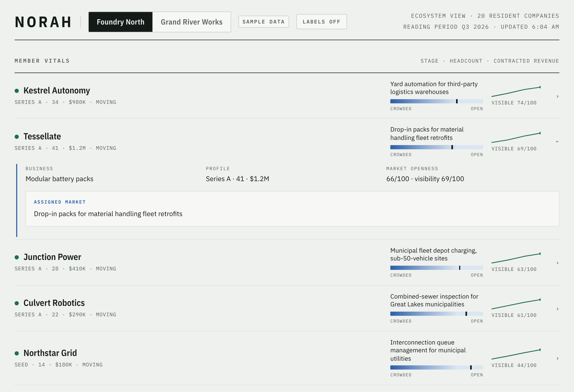Click Kestrel Autonomy visibility sparkline

[x=516, y=92]
